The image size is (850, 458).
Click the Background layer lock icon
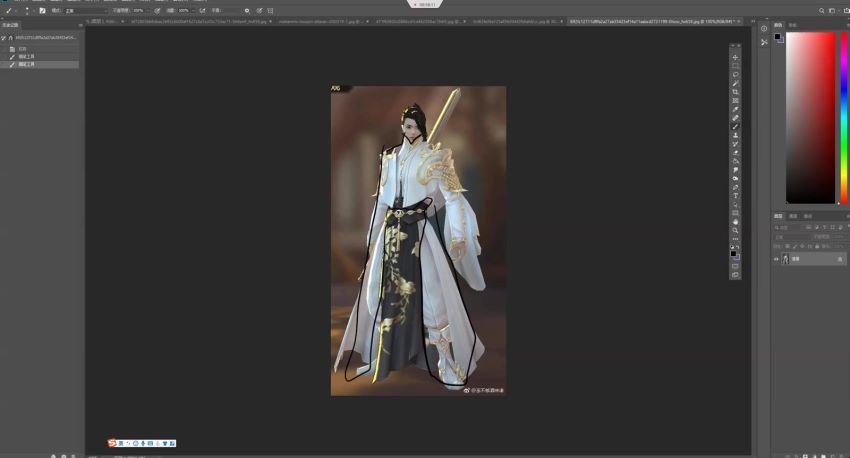click(840, 259)
